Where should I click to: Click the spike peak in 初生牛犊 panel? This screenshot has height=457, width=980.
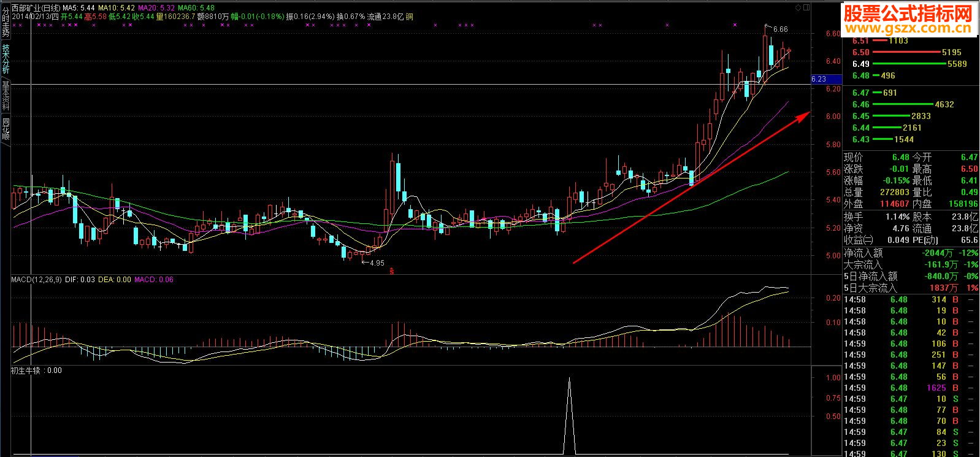point(570,378)
